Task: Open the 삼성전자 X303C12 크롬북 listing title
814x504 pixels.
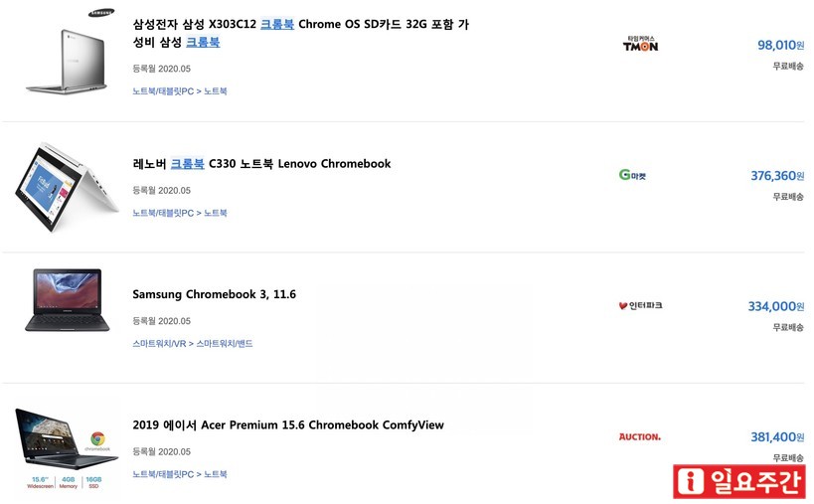Action: tap(299, 24)
